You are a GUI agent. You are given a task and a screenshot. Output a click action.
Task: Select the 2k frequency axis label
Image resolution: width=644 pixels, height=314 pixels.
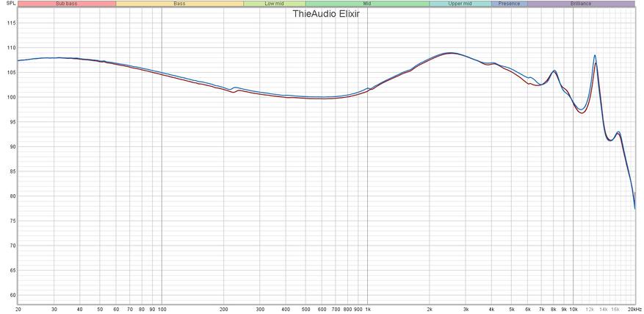(430, 310)
